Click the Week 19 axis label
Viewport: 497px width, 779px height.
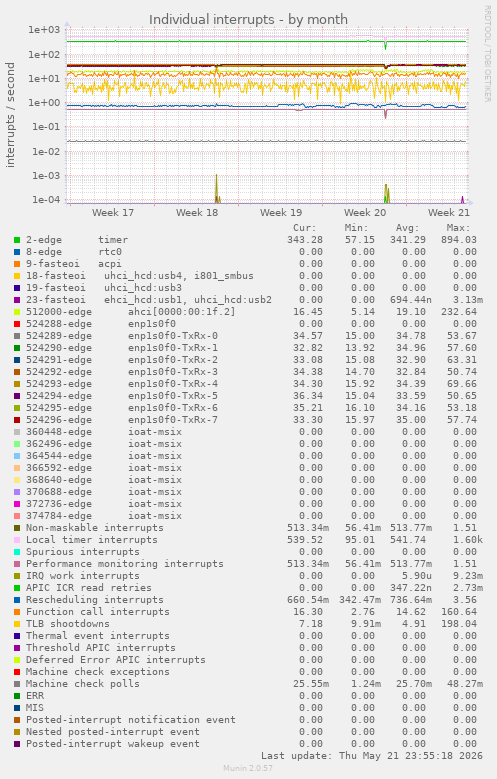click(281, 213)
